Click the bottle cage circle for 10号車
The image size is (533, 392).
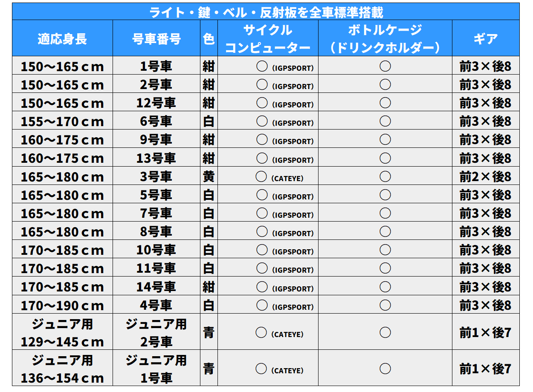pyautogui.click(x=385, y=250)
